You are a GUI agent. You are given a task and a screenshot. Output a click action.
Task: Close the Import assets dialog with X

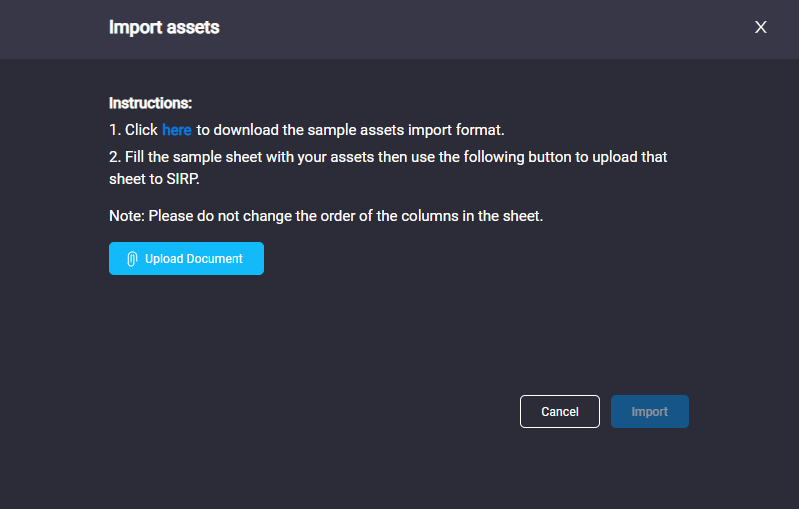coord(760,27)
